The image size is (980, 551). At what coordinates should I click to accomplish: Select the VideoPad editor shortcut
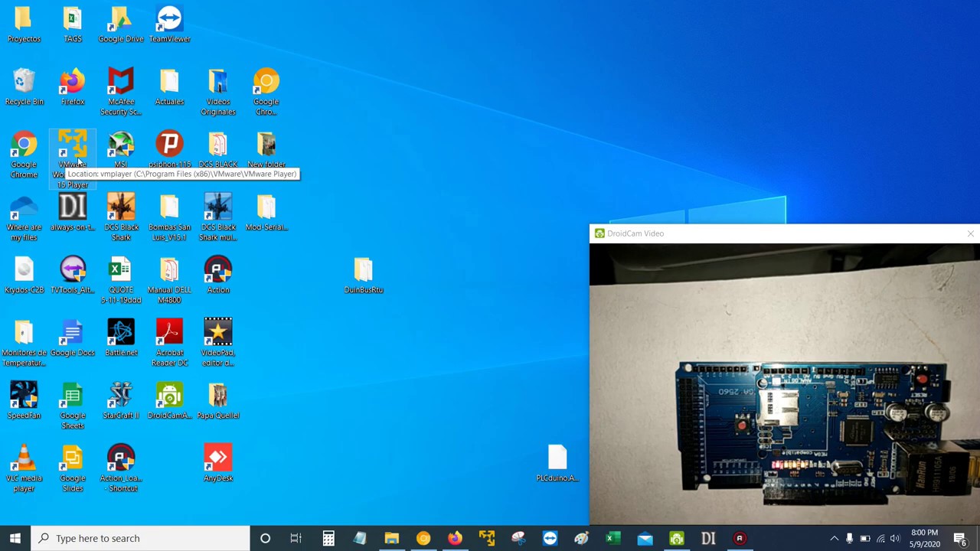click(x=218, y=343)
